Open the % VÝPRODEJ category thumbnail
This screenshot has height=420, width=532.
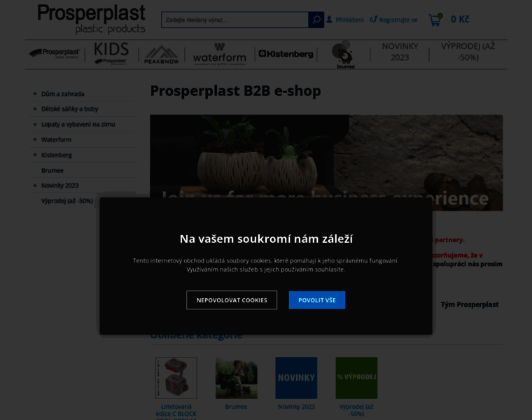pyautogui.click(x=356, y=377)
